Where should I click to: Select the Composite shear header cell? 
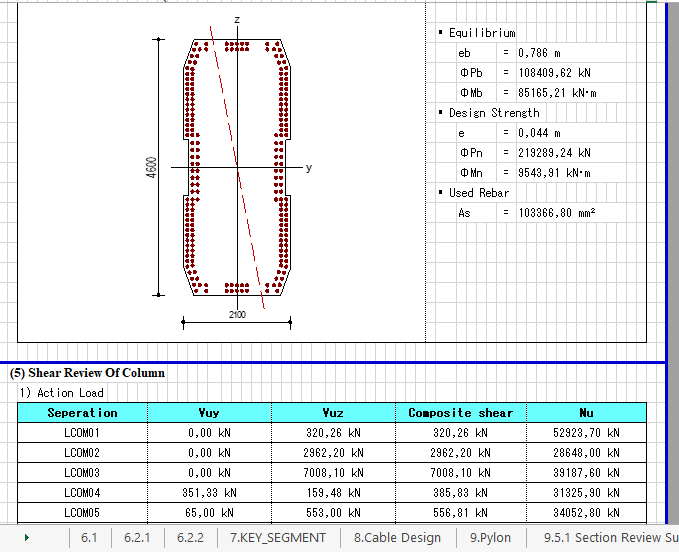[x=460, y=413]
